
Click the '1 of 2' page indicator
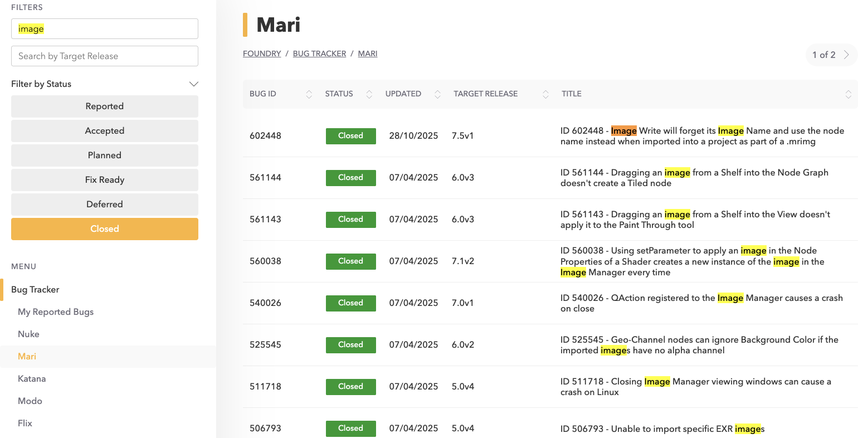(x=824, y=55)
